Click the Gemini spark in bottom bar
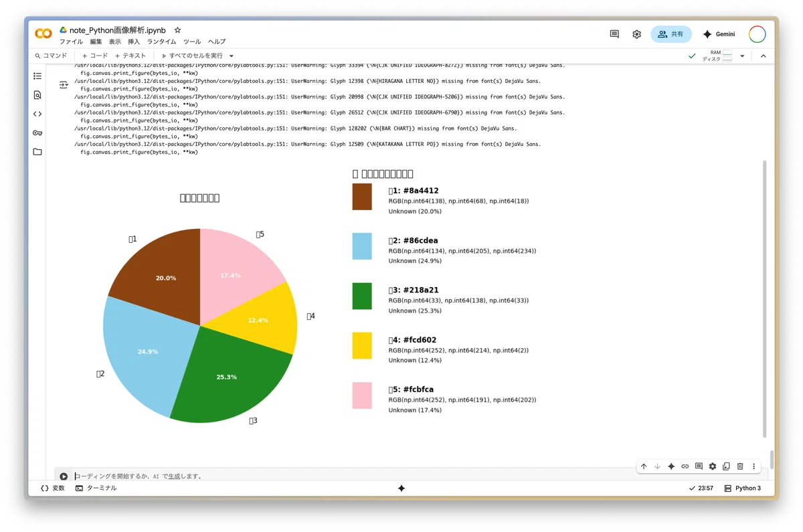 (x=401, y=489)
